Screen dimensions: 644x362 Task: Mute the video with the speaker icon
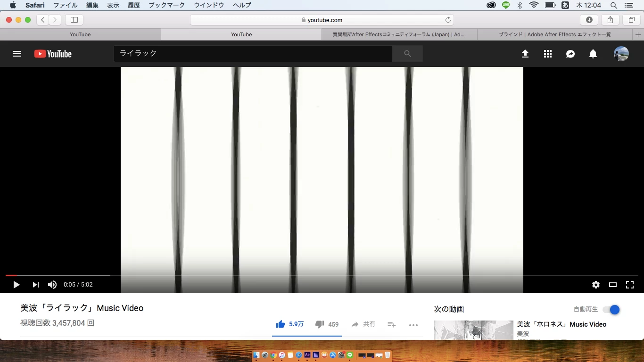click(x=52, y=285)
